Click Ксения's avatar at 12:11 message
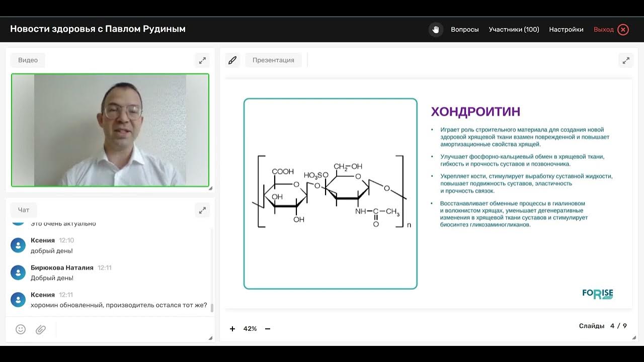The height and width of the screenshot is (362, 644). pyautogui.click(x=18, y=300)
